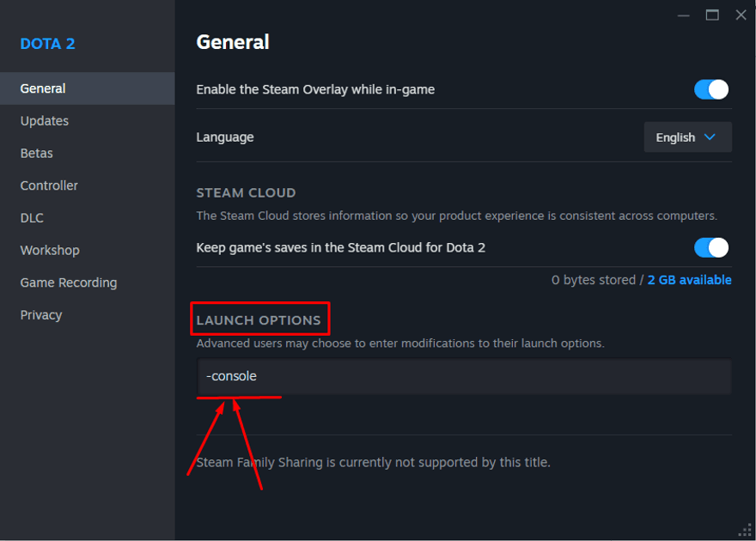Disable Steam Cloud saves for Dota 2

coord(710,247)
